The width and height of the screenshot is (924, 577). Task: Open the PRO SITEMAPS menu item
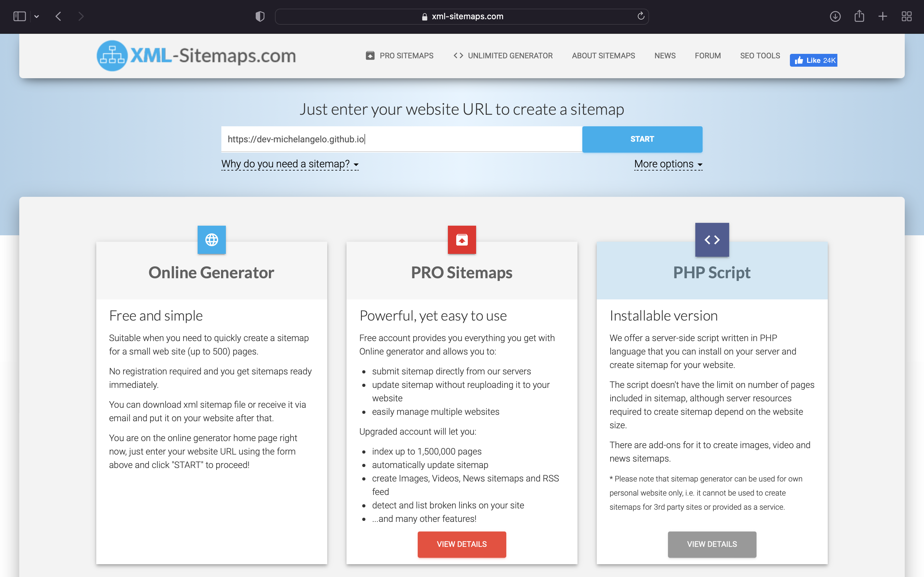tap(399, 56)
